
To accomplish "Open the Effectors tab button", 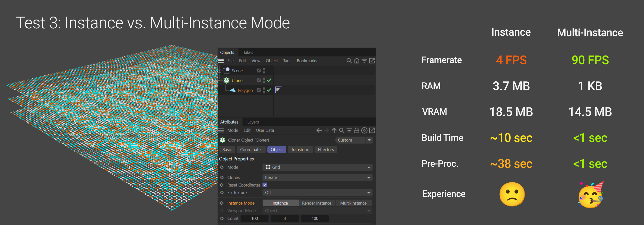I will coord(326,150).
